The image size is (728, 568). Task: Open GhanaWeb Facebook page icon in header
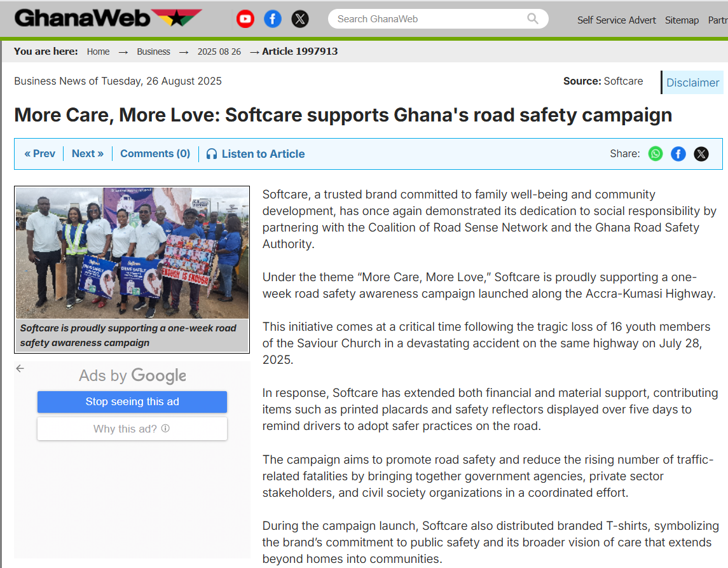pyautogui.click(x=273, y=19)
